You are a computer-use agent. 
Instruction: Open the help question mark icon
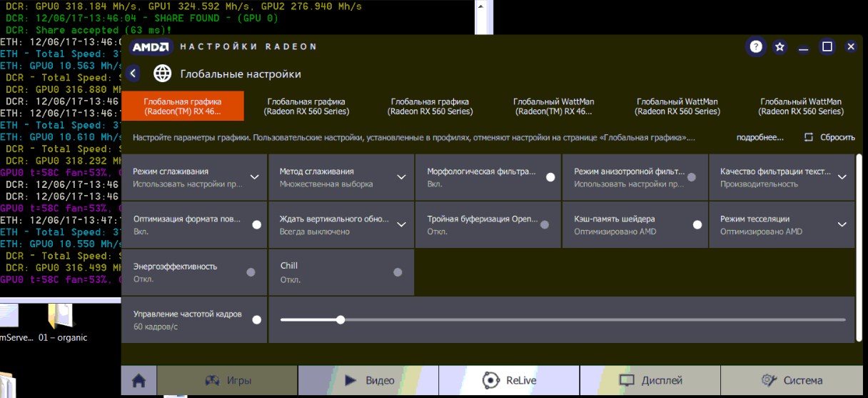click(756, 46)
